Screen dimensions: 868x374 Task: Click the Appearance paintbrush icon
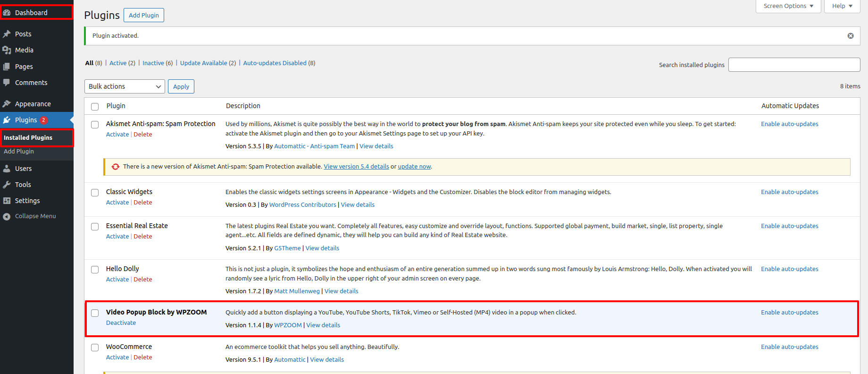click(7, 104)
